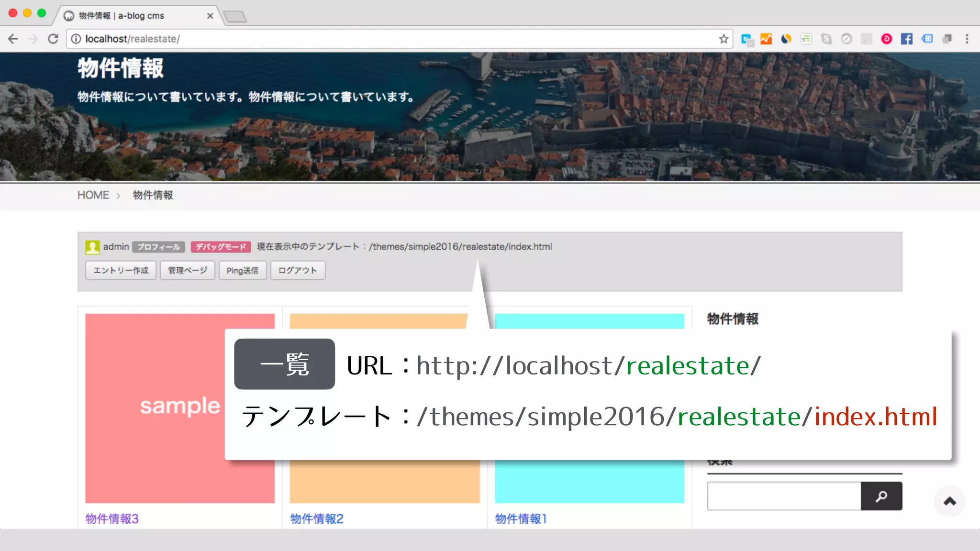This screenshot has width=980, height=551.
Task: Click the address bar URL field
Action: [x=400, y=39]
